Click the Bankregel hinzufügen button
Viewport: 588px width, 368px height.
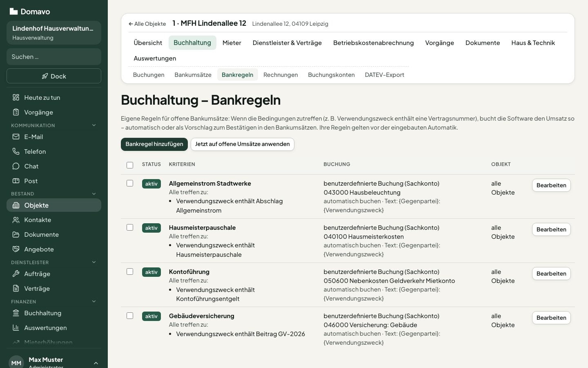[154, 144]
